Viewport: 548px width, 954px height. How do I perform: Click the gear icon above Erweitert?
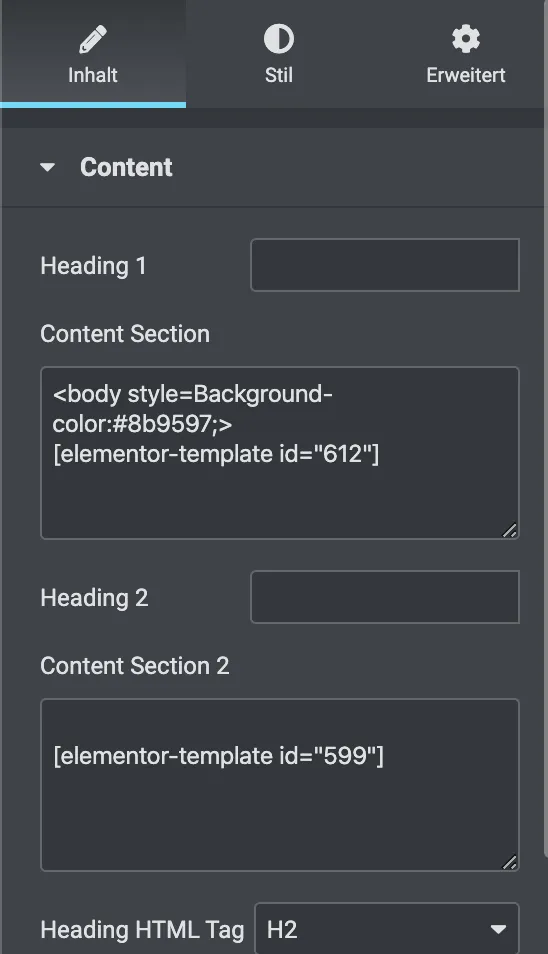(x=466, y=39)
